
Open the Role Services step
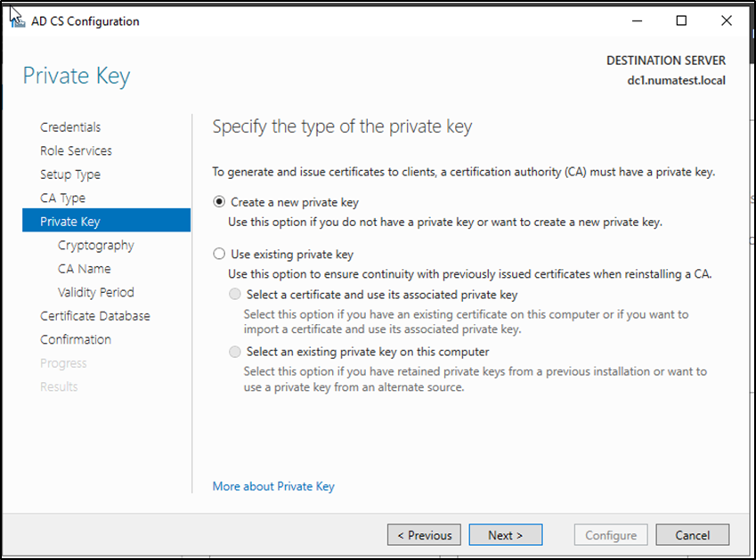click(x=76, y=151)
